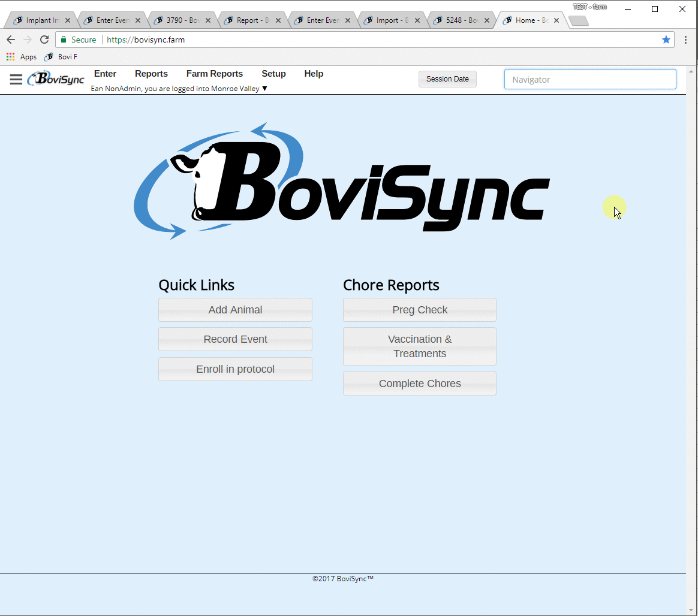
Task: Expand the Monroe Valley farm dropdown arrow
Action: click(264, 89)
